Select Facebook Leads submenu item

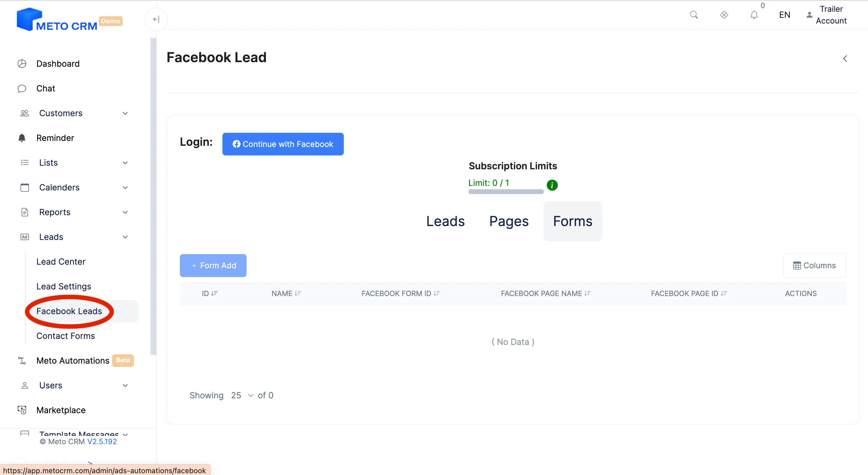(69, 311)
